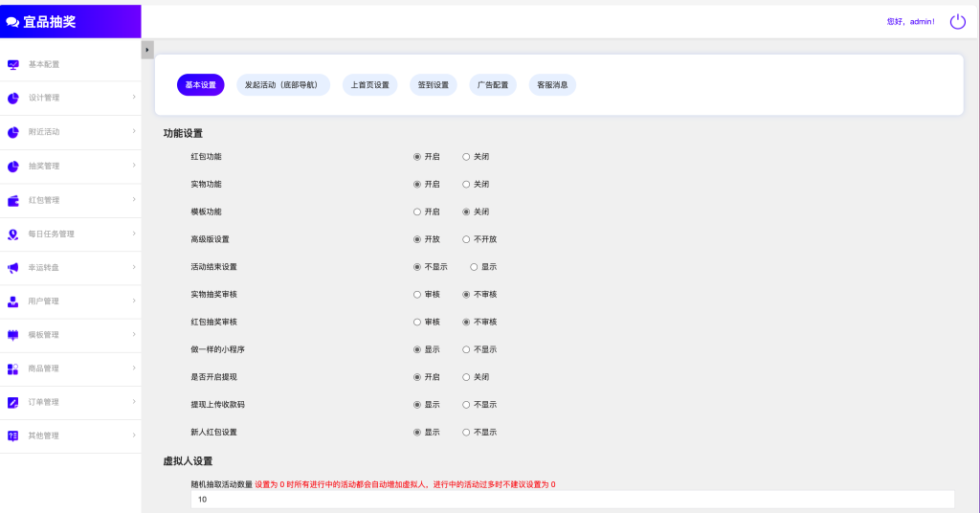Expand 红包管理 submenu chevron
980x513 pixels.
coord(134,199)
